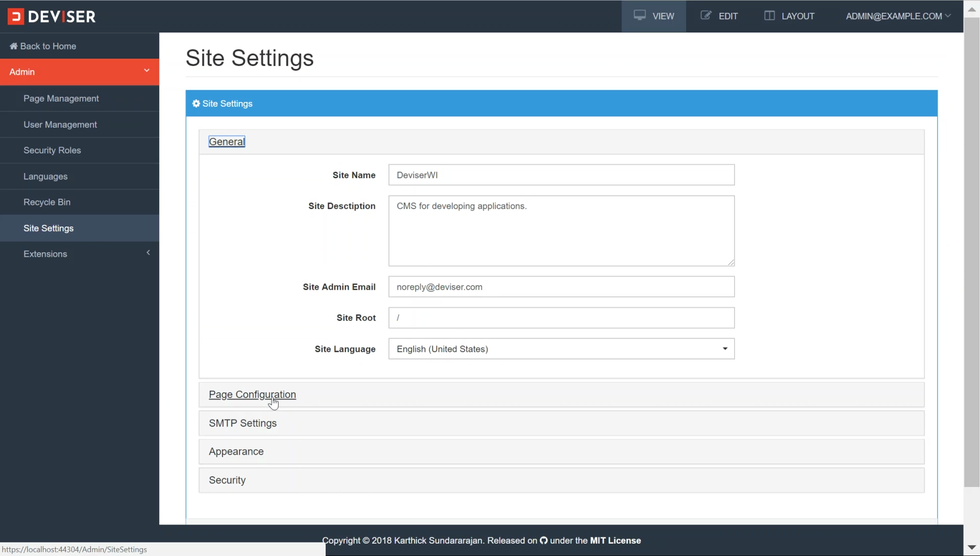The height and width of the screenshot is (556, 980).
Task: Click the Deviser logo icon
Action: [x=16, y=16]
